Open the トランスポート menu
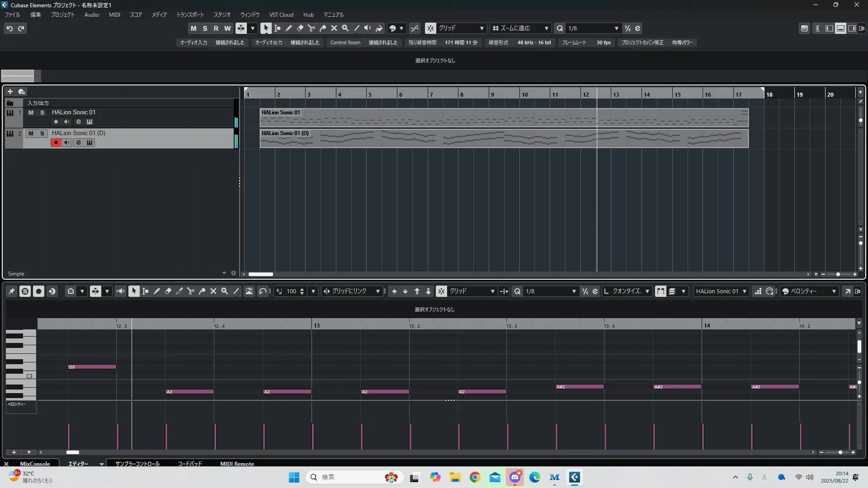This screenshot has height=488, width=868. coord(190,15)
